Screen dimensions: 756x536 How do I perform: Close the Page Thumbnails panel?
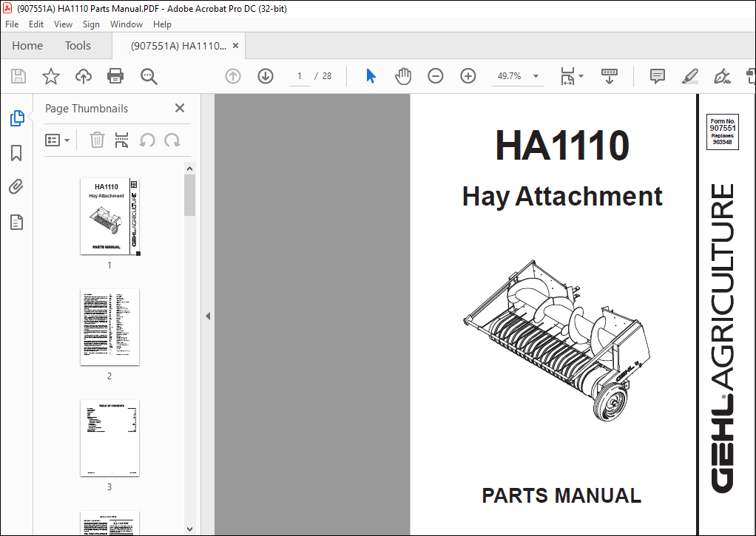point(179,108)
